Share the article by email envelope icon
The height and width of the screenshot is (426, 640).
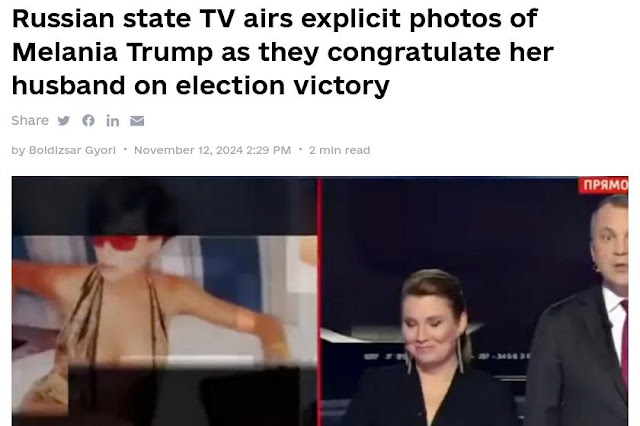137,121
